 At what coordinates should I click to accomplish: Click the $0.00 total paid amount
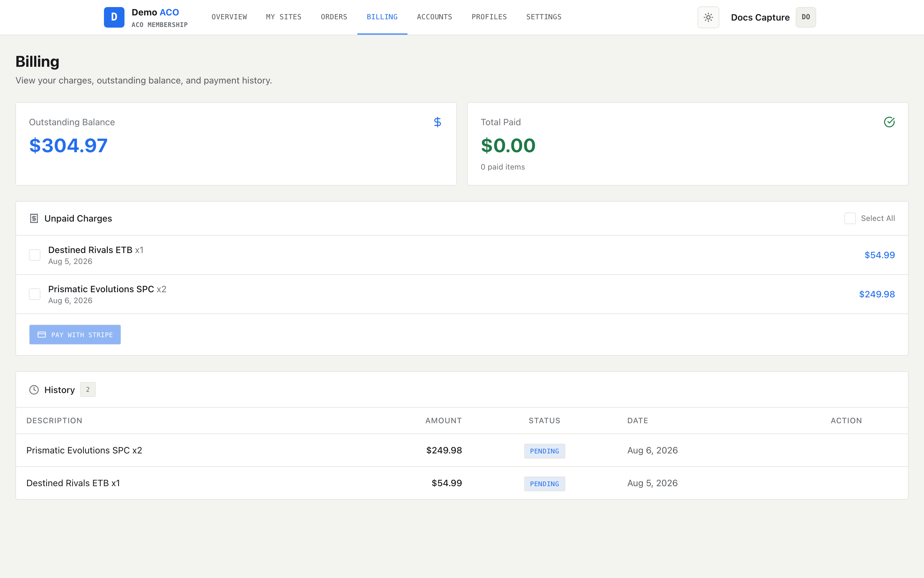click(508, 146)
